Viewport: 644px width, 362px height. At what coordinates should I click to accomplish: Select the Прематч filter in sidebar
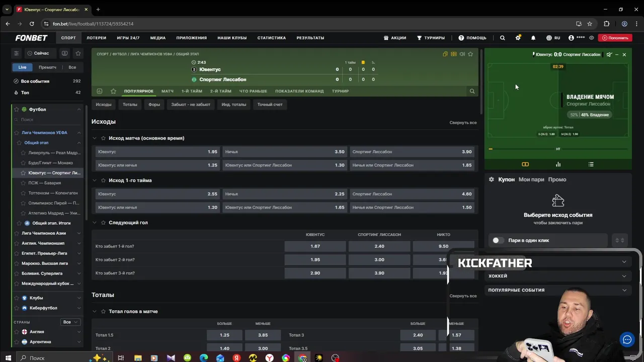click(47, 67)
